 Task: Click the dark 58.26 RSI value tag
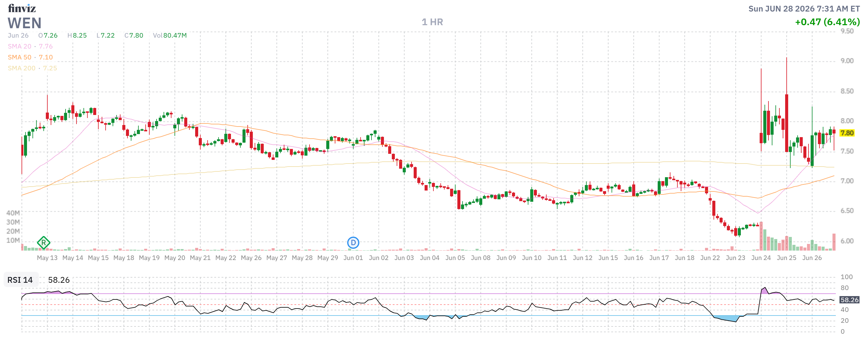point(849,300)
